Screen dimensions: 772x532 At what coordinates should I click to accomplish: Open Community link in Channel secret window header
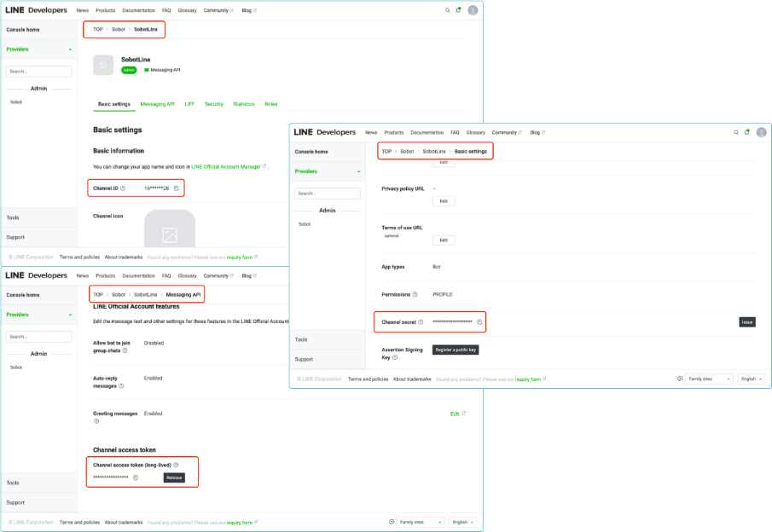tap(507, 133)
